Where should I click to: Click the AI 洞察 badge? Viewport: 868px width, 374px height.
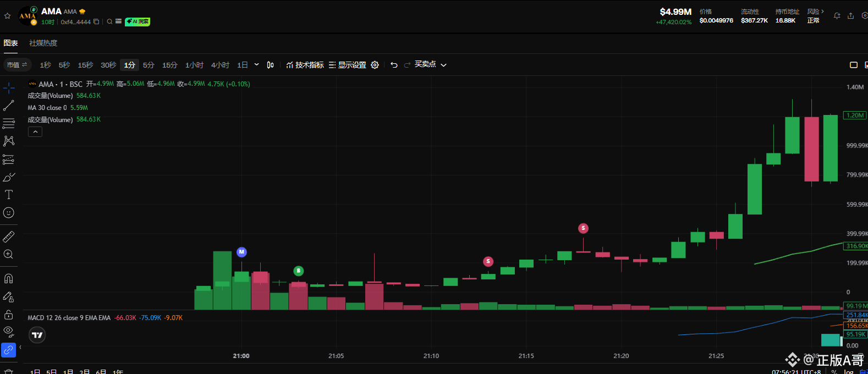coord(138,22)
